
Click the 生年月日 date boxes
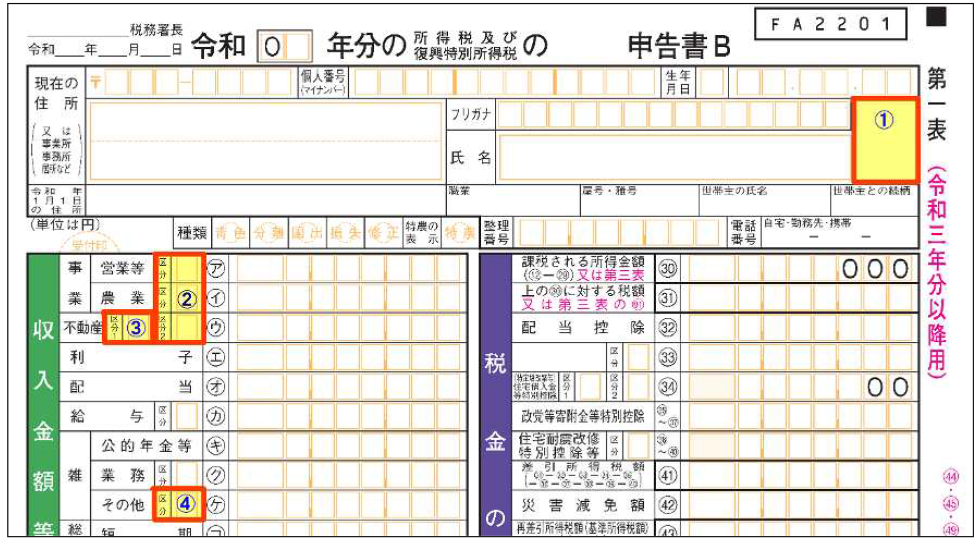805,82
